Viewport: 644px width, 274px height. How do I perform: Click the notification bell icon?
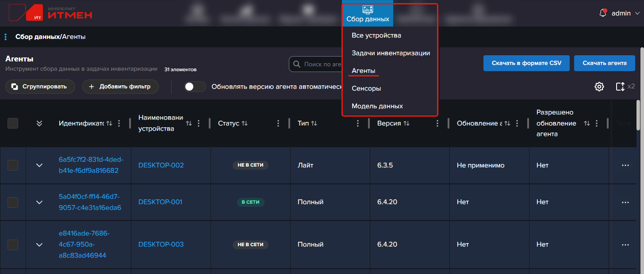coord(602,13)
